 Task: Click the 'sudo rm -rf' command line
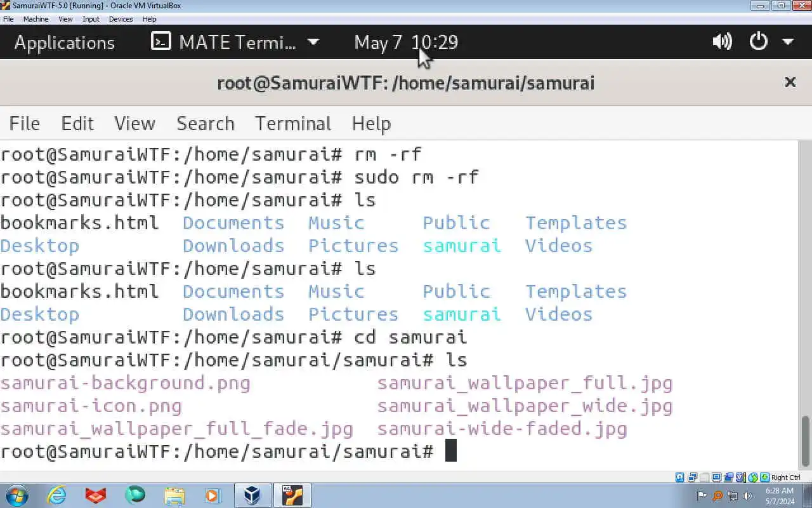239,177
